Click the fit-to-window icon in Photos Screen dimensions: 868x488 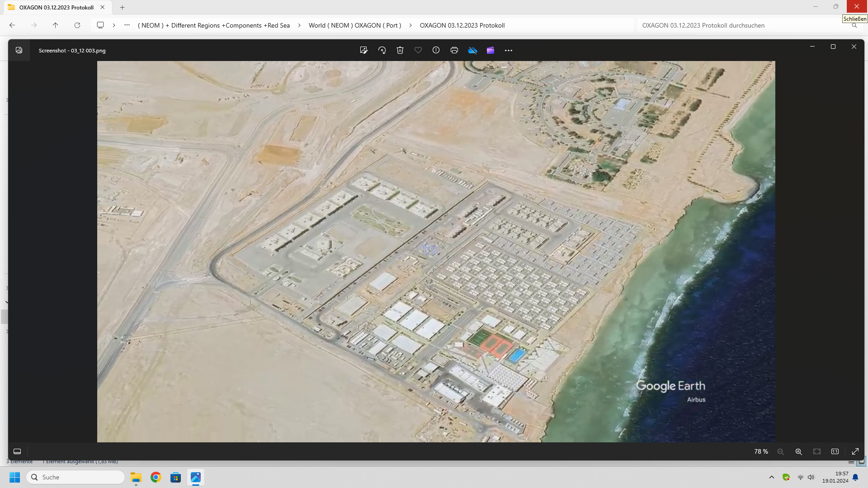point(817,451)
